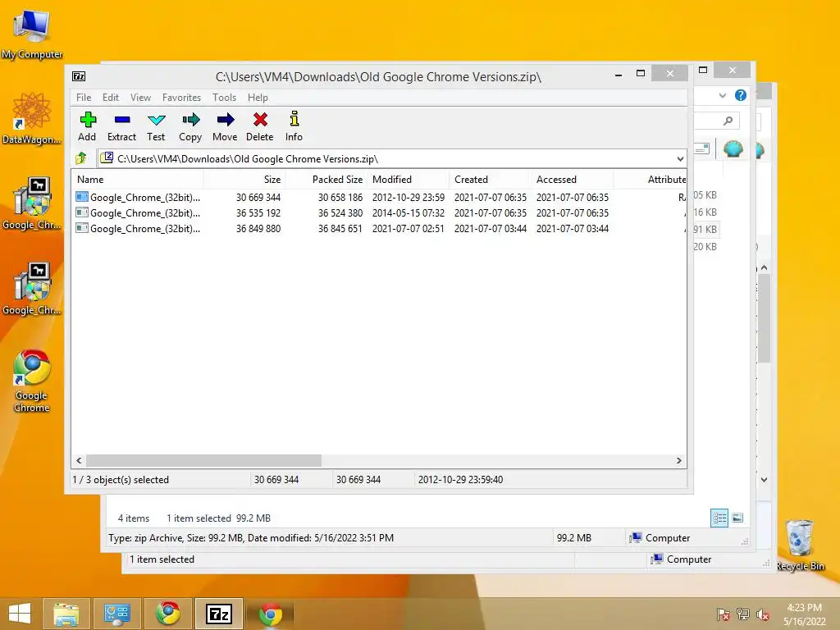Select the file with size 36 535 192
Viewport: 840px width, 630px height.
coord(379,212)
